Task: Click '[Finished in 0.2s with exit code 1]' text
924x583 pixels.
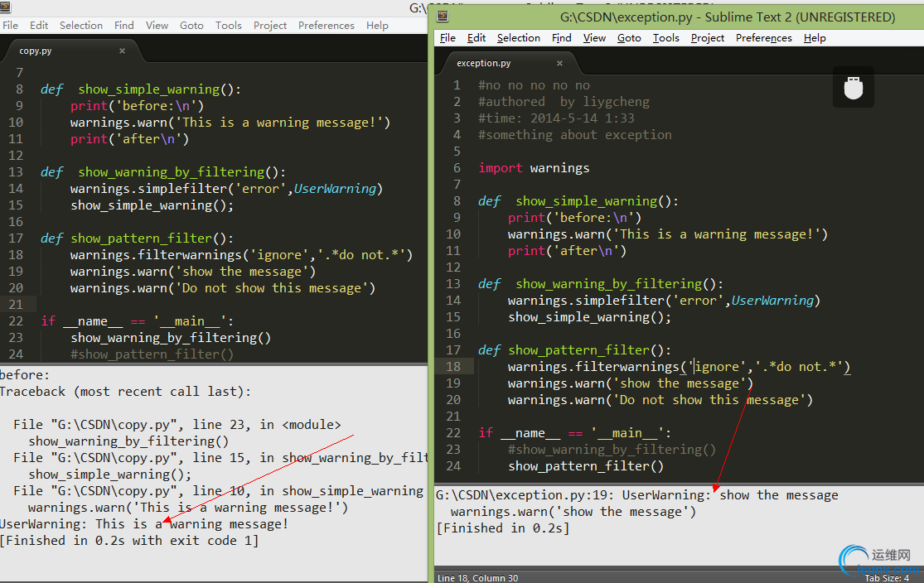Action: (129, 541)
